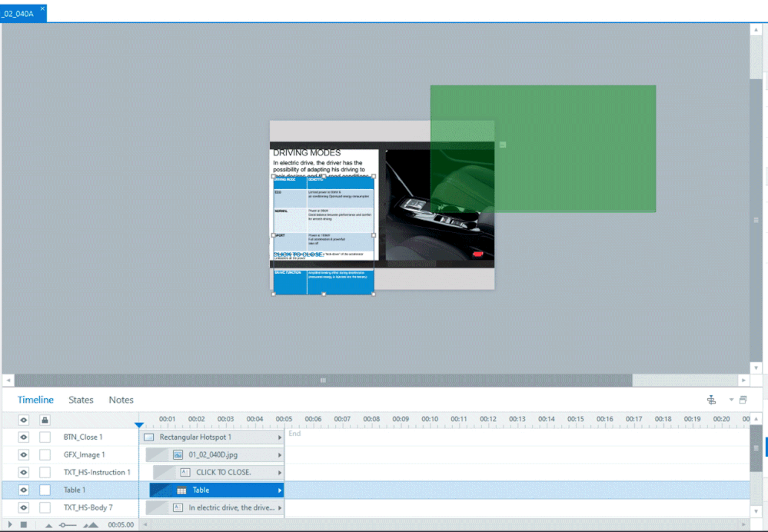Click the zoom in timeline large mountain icon

coord(91,524)
